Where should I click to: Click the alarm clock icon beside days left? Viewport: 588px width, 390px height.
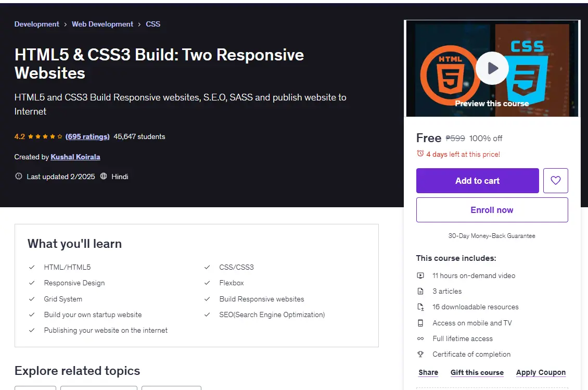tap(420, 154)
